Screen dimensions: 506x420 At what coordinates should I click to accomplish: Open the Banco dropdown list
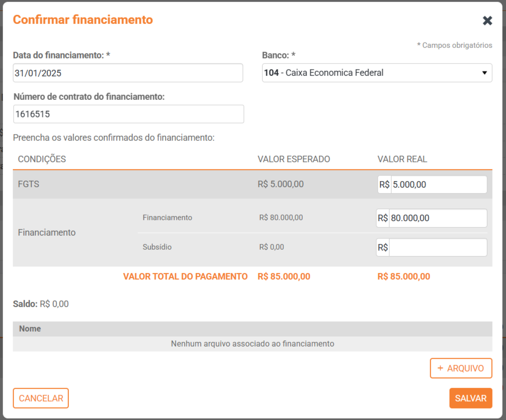[x=370, y=73]
